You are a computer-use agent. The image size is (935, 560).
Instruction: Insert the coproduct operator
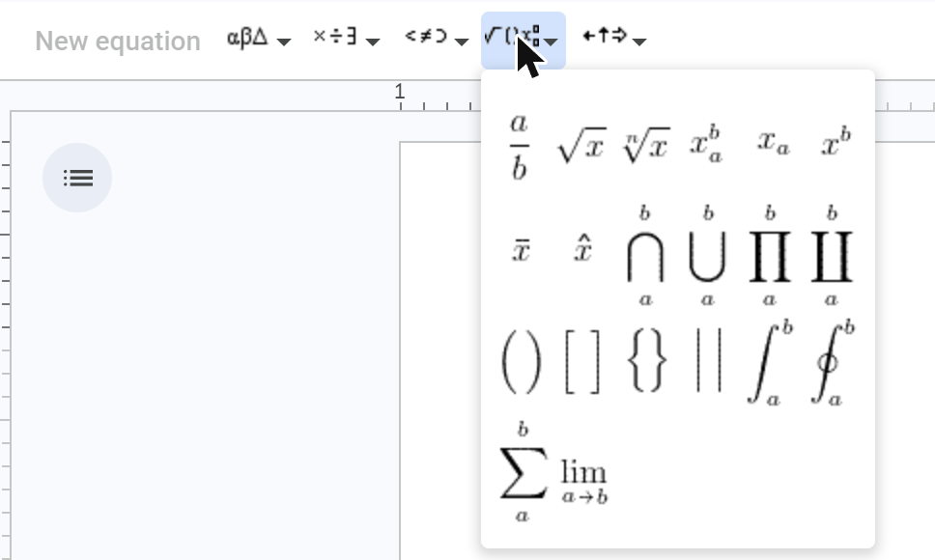[x=832, y=256]
